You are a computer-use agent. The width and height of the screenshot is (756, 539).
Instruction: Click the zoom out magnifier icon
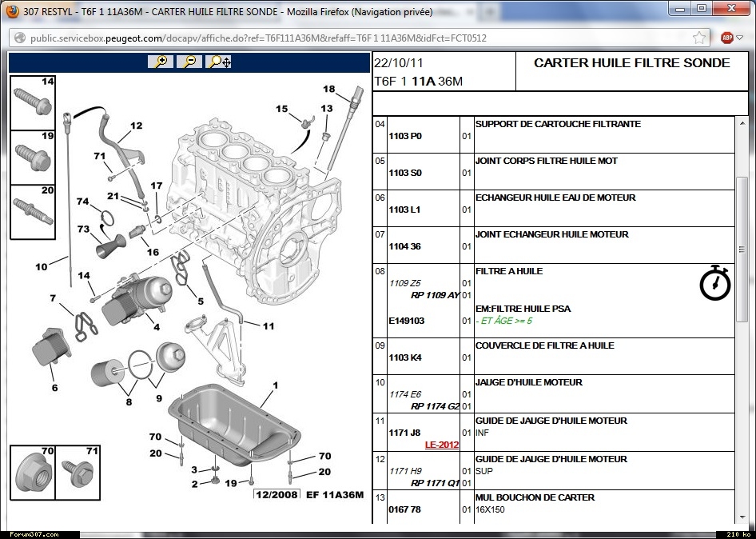pyautogui.click(x=189, y=62)
